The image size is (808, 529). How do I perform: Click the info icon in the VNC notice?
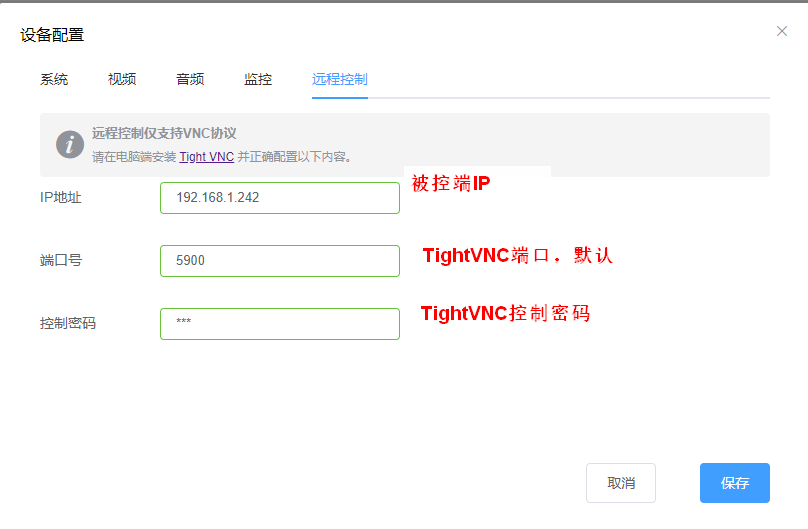69,144
